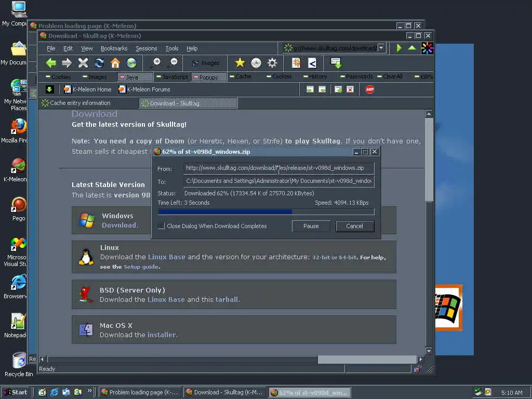The image size is (532, 399).
Task: Close tab with the red X icon
Action: coord(350,89)
